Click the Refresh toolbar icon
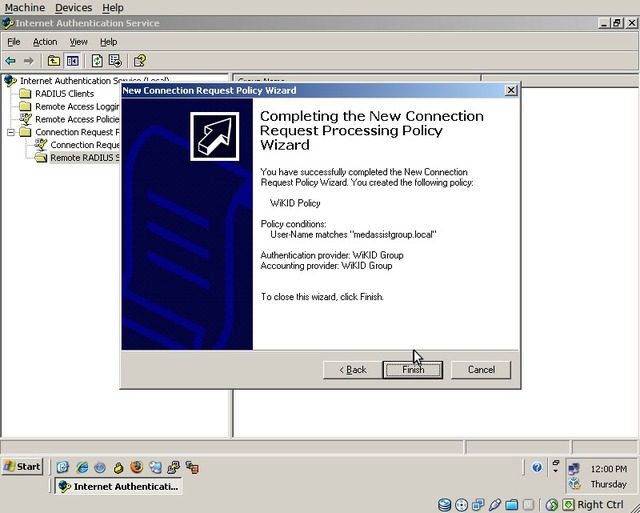The image size is (640, 513). tap(97, 61)
